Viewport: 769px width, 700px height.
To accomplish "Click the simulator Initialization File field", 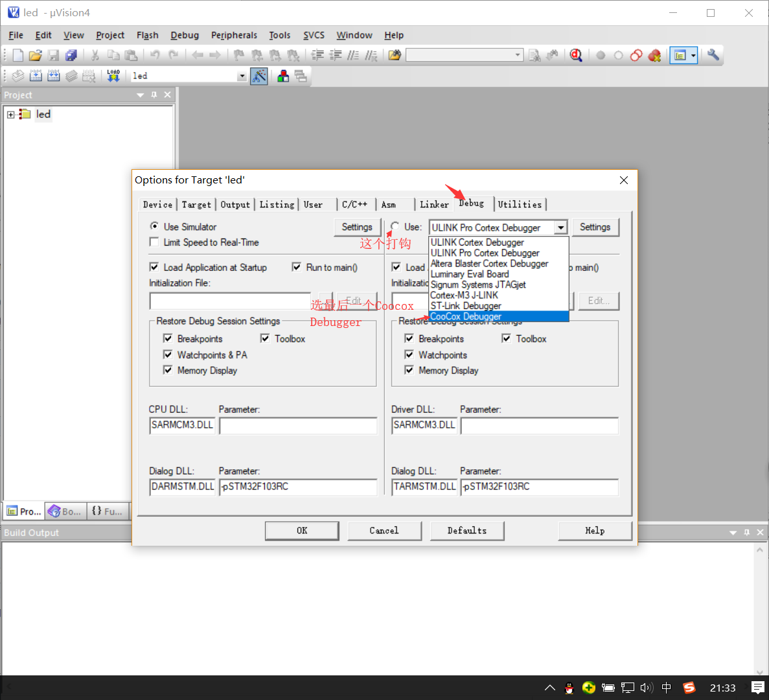I will [x=231, y=301].
